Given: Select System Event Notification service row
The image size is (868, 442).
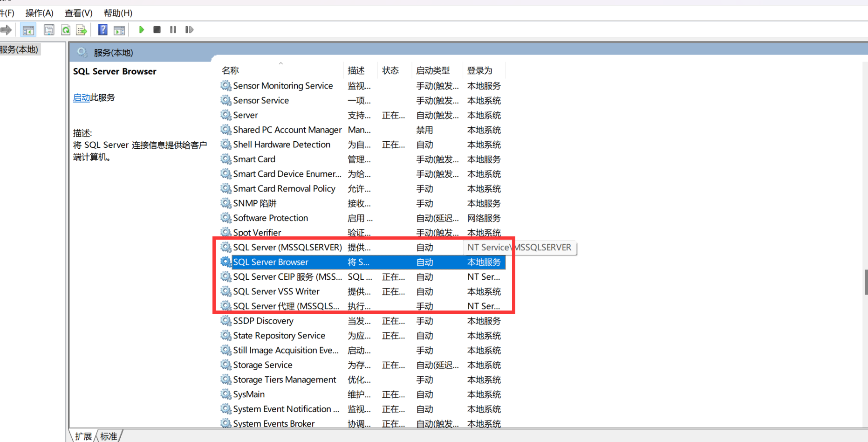Looking at the screenshot, I should click(362, 409).
